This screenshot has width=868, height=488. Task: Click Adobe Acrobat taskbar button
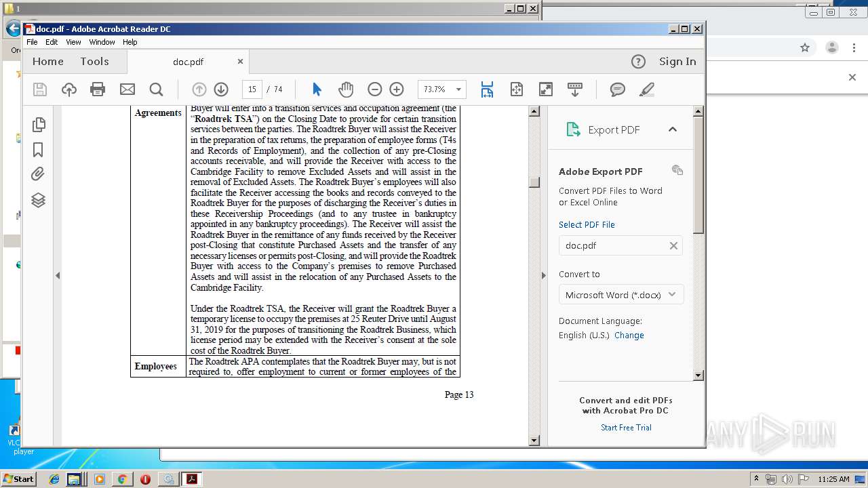click(x=193, y=479)
